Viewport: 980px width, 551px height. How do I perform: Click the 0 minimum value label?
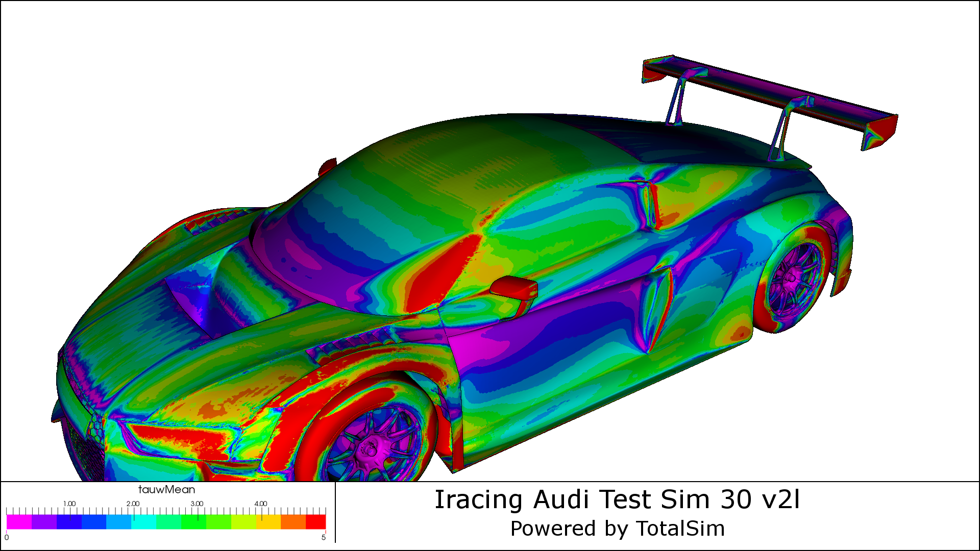tap(7, 537)
